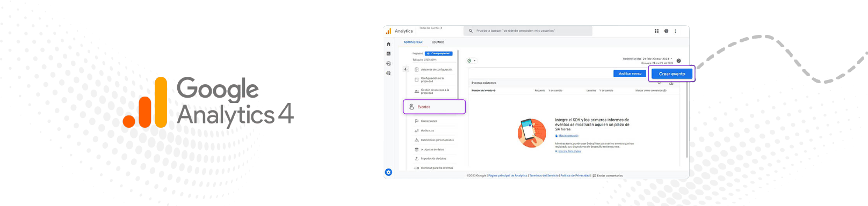Viewport: 868px width, 206px height.
Task: Follow the Informe DebugView link
Action: pos(569,151)
